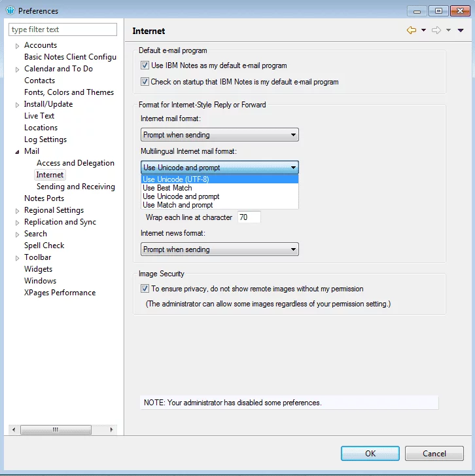The width and height of the screenshot is (475, 476).
Task: Collapse the Mail tree node
Action: click(x=18, y=152)
